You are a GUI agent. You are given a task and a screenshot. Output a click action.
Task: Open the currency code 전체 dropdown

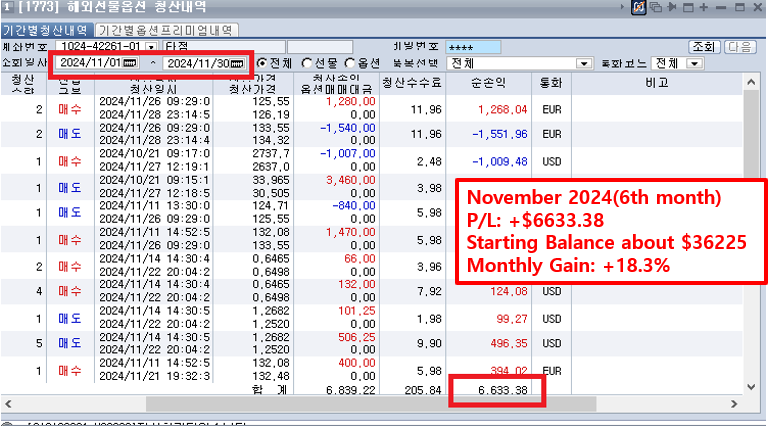click(x=694, y=63)
